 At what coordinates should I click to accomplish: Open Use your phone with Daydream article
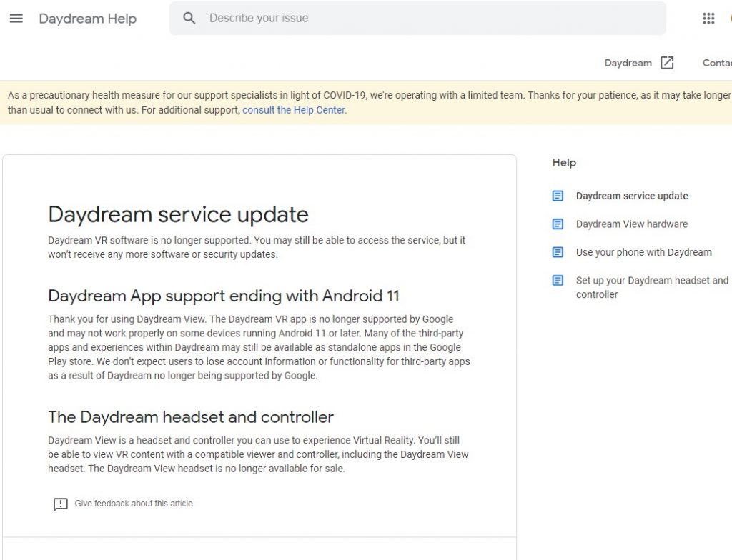(x=644, y=252)
